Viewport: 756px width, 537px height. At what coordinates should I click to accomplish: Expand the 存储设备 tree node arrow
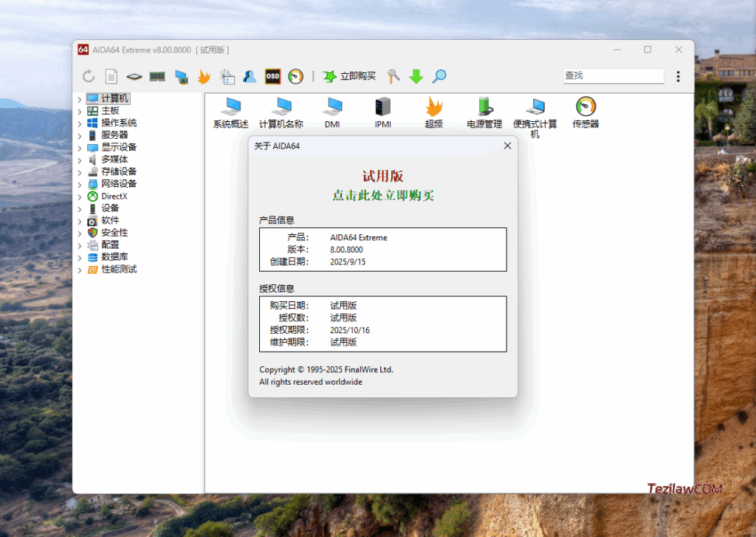80,172
